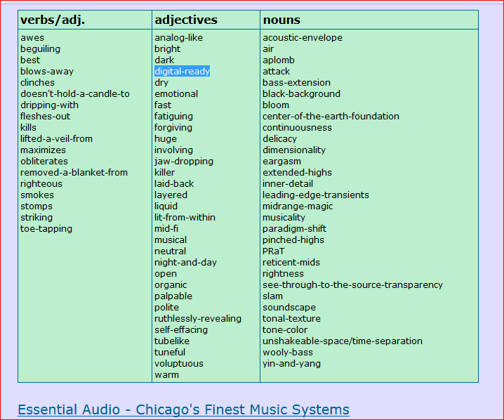Click the word 'tonal-texture'
Image resolution: width=504 pixels, height=420 pixels.
pos(291,319)
